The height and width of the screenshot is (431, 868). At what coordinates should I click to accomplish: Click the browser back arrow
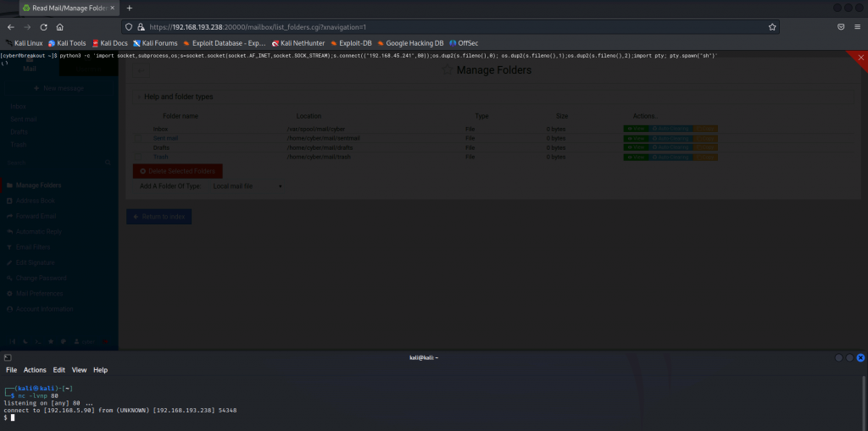(x=10, y=26)
